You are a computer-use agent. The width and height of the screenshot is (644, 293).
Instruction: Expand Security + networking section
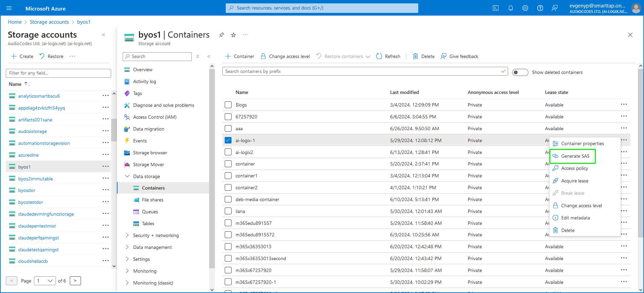click(x=127, y=235)
